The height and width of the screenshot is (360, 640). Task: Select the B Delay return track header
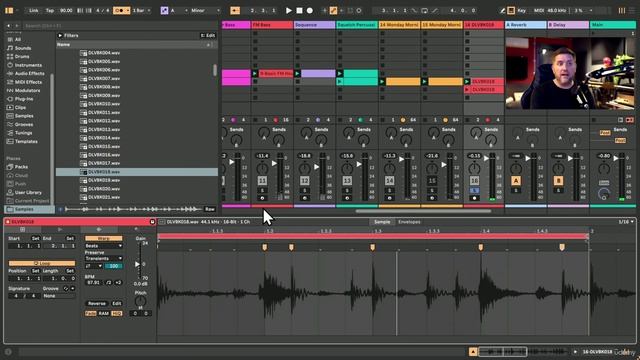(x=568, y=25)
